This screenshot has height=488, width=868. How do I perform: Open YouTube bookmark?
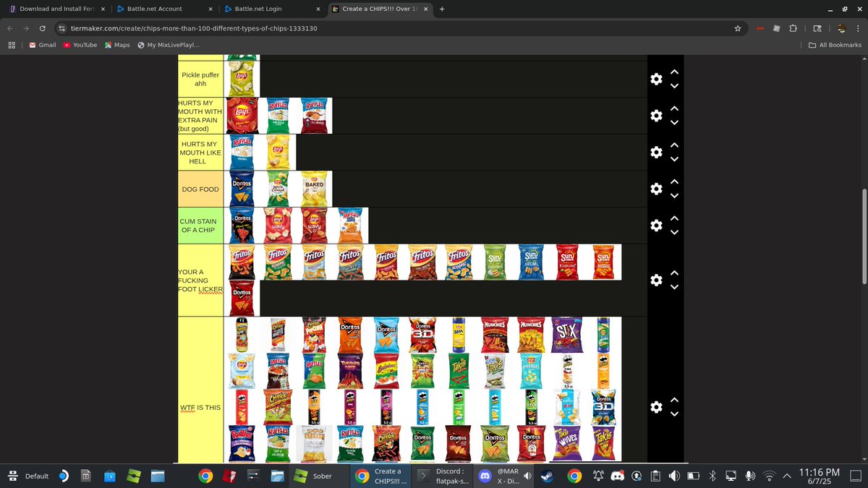(80, 45)
